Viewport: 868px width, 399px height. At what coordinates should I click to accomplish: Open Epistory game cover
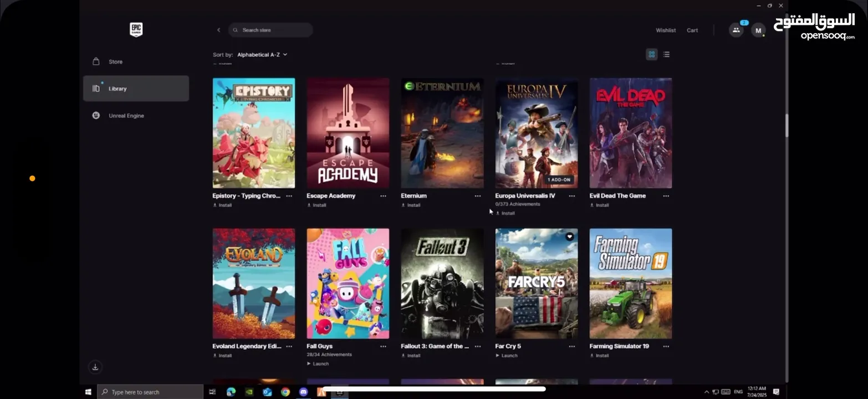tap(254, 133)
